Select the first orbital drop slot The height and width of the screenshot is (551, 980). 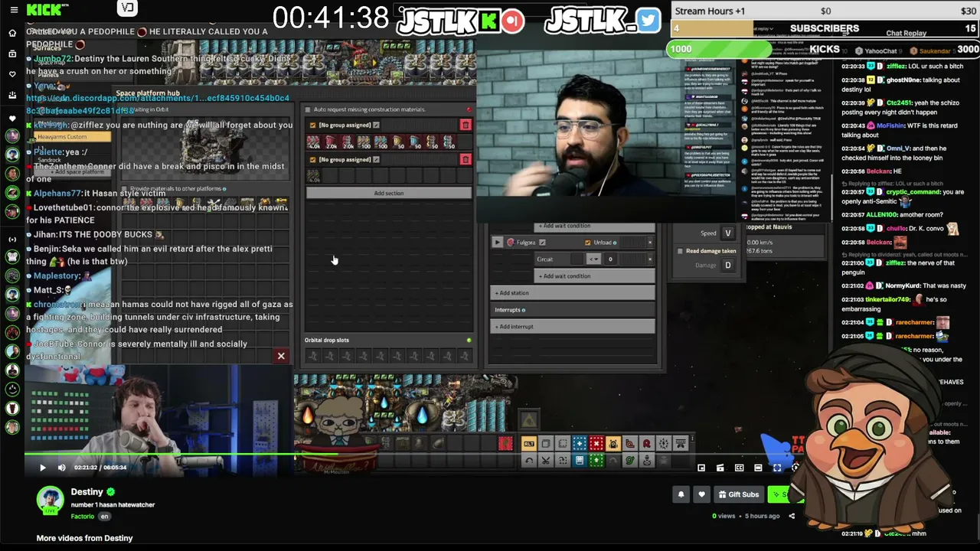[313, 355]
